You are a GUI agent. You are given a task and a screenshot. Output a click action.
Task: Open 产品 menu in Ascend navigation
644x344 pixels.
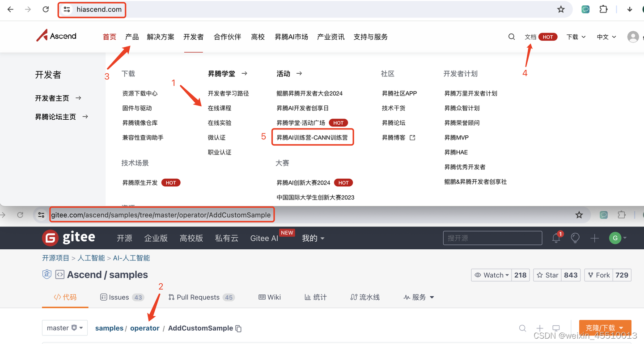(132, 37)
